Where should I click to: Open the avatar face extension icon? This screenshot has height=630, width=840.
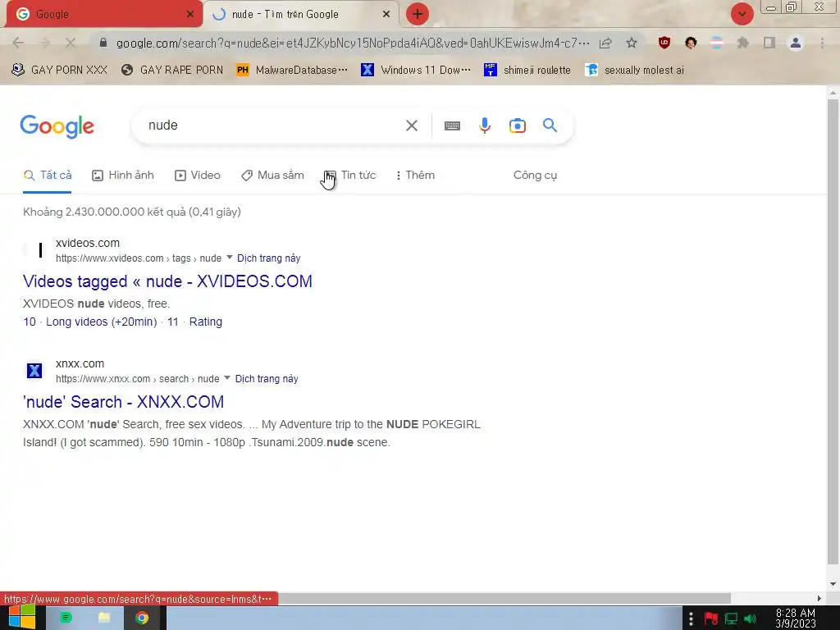[691, 43]
